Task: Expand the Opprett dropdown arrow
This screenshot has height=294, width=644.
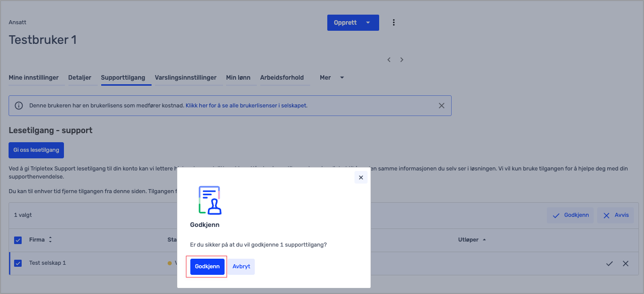Action: [368, 23]
